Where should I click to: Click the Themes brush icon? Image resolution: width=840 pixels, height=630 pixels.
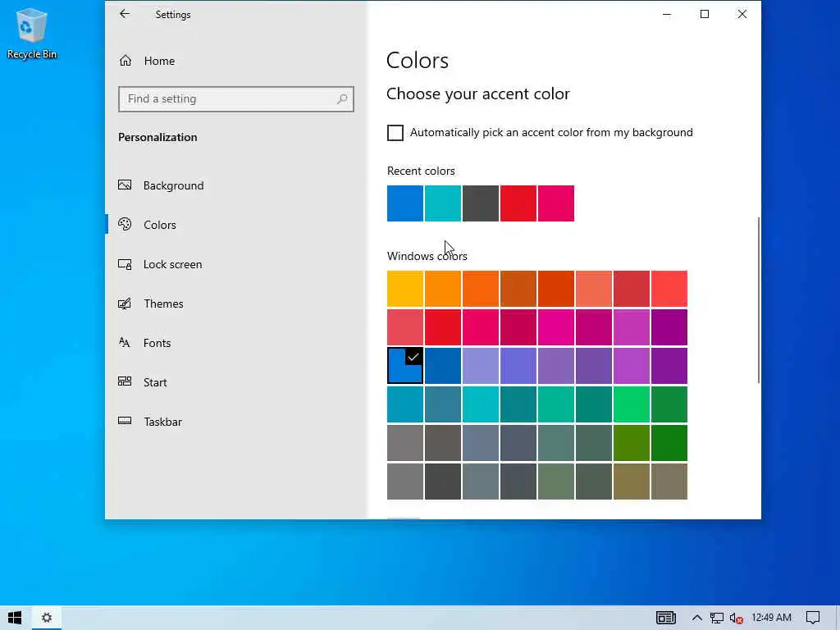(x=125, y=304)
